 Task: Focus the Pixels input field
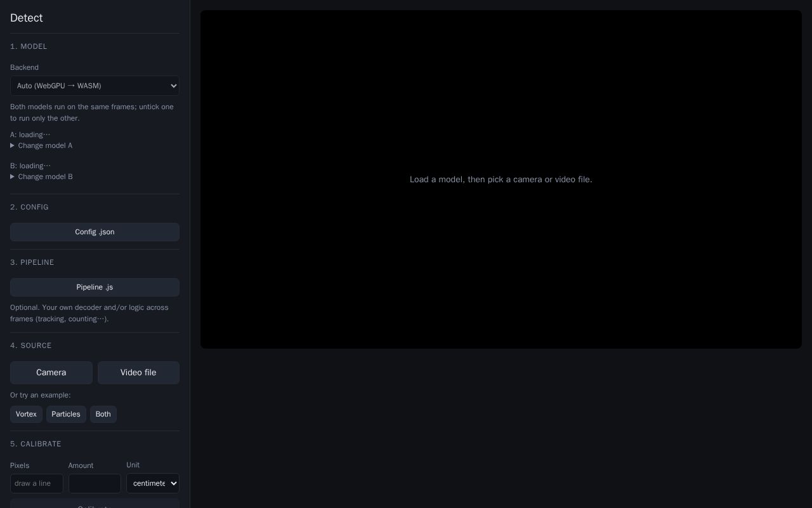pos(37,483)
